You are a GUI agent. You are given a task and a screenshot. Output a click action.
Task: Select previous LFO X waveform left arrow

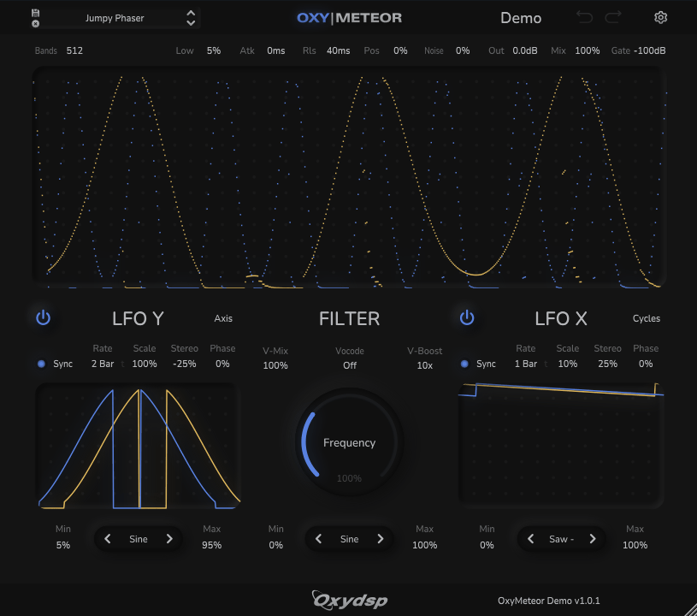tap(530, 539)
